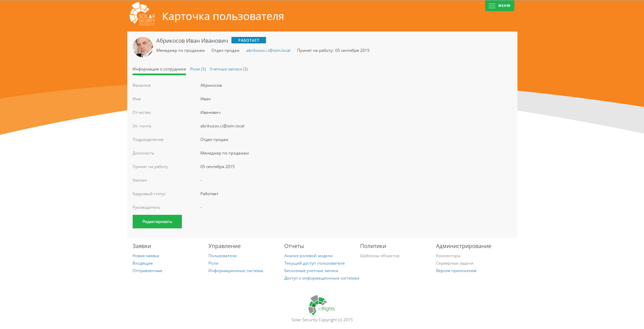The height and width of the screenshot is (329, 644).
Task: Open the green Меню button
Action: point(499,6)
